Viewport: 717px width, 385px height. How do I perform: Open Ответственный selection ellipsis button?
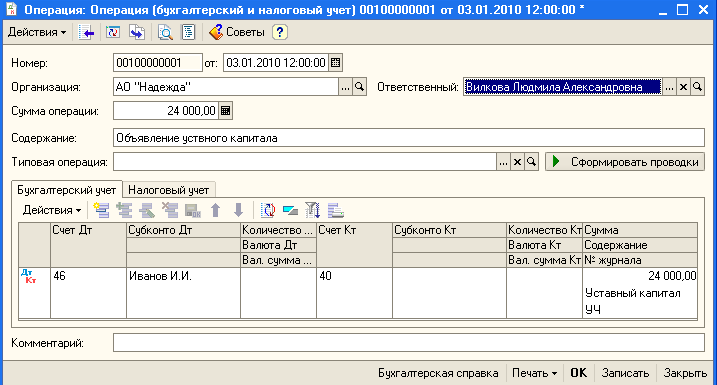669,87
